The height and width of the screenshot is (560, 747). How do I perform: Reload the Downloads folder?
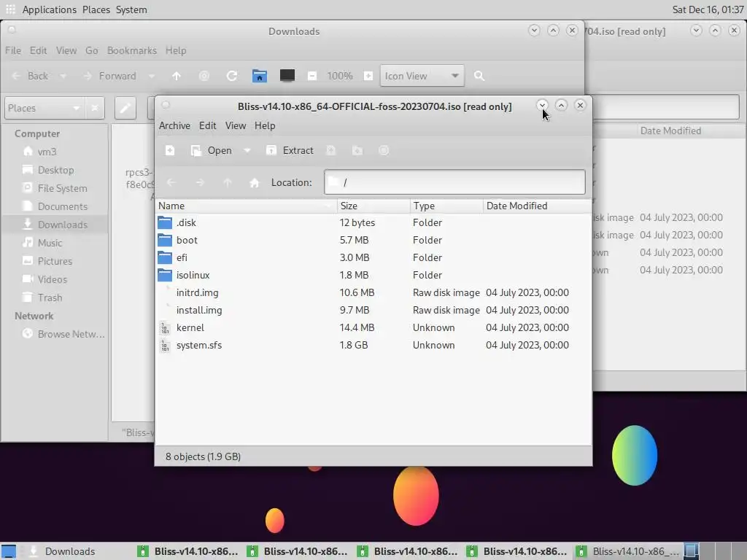click(232, 76)
